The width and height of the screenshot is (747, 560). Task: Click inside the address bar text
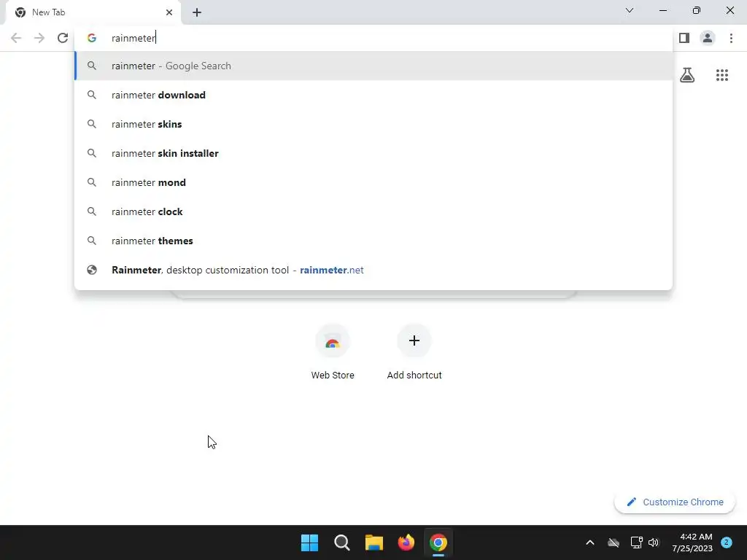[133, 38]
